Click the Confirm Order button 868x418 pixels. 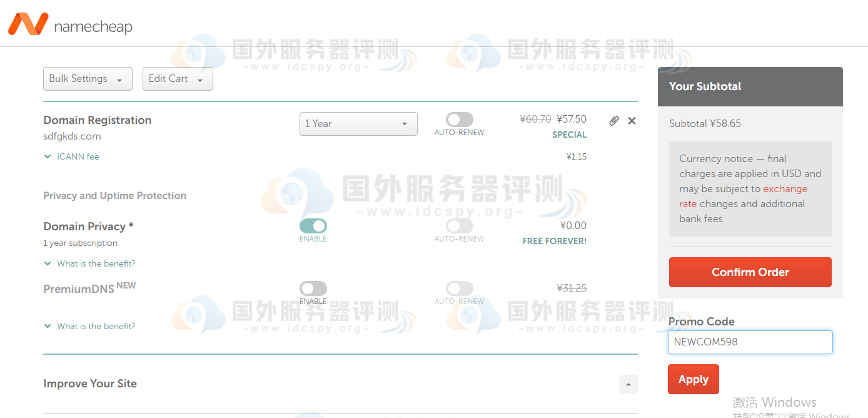pos(750,272)
